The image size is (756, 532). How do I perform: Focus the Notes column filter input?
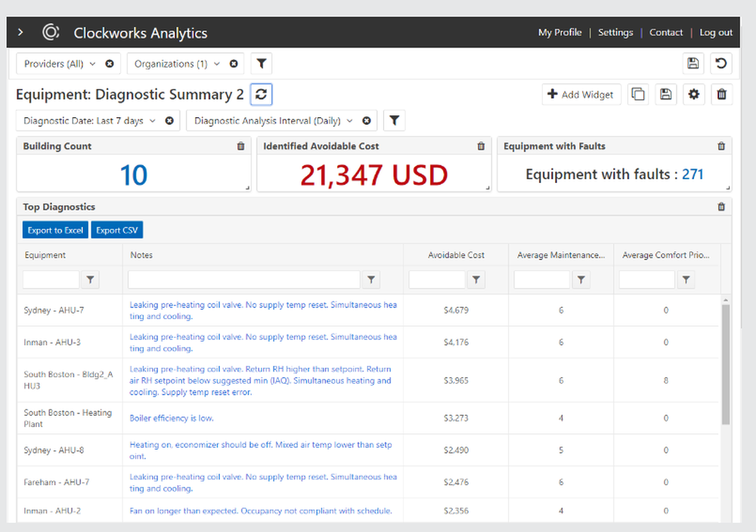pyautogui.click(x=244, y=280)
